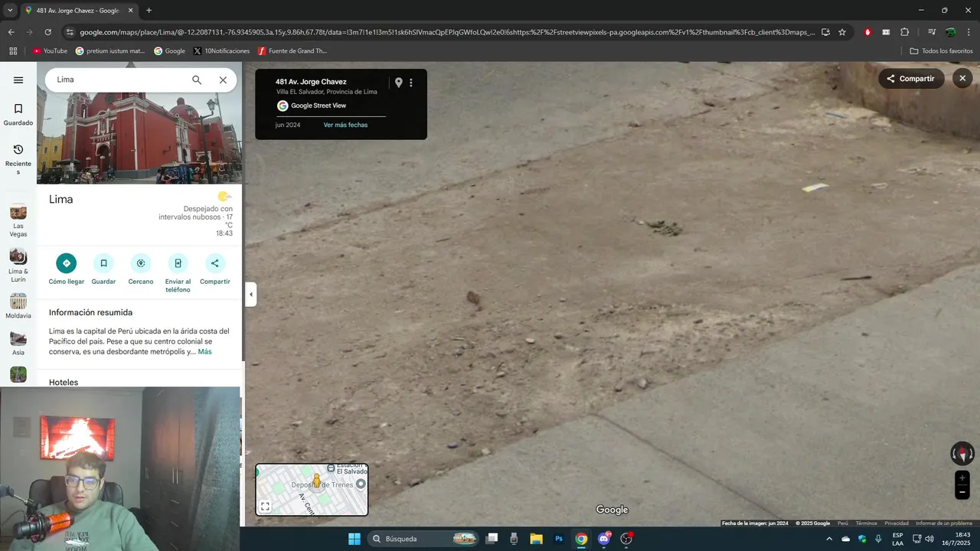Collapse the side panel arrow
980x551 pixels.
tap(250, 294)
